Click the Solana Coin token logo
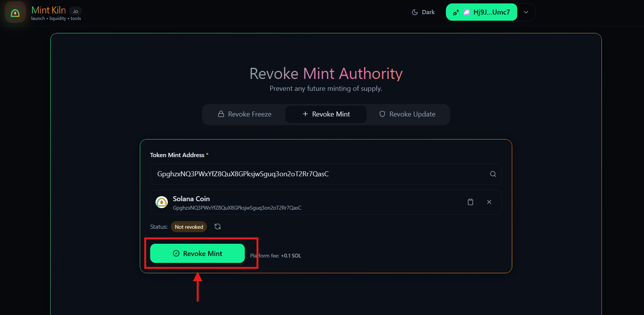The height and width of the screenshot is (315, 644). point(162,202)
